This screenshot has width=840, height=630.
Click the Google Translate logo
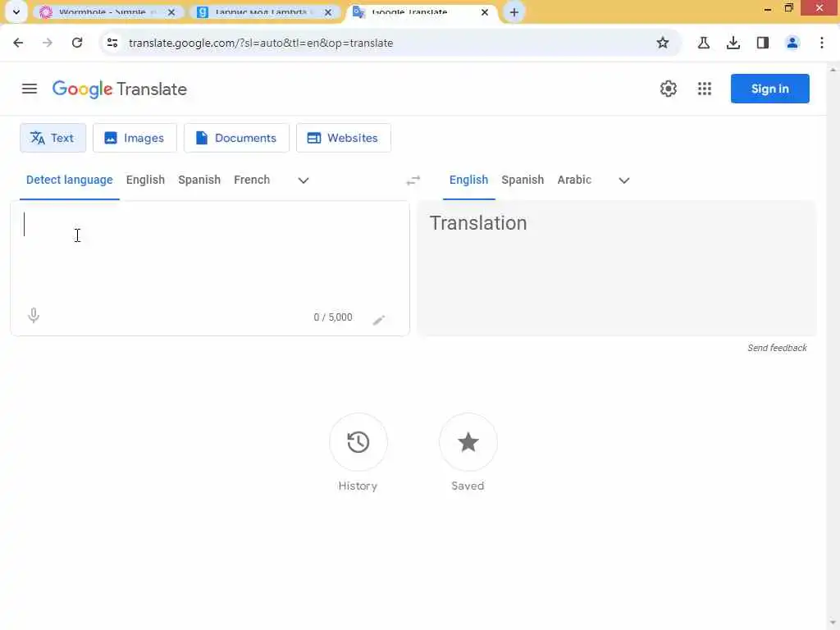120,89
